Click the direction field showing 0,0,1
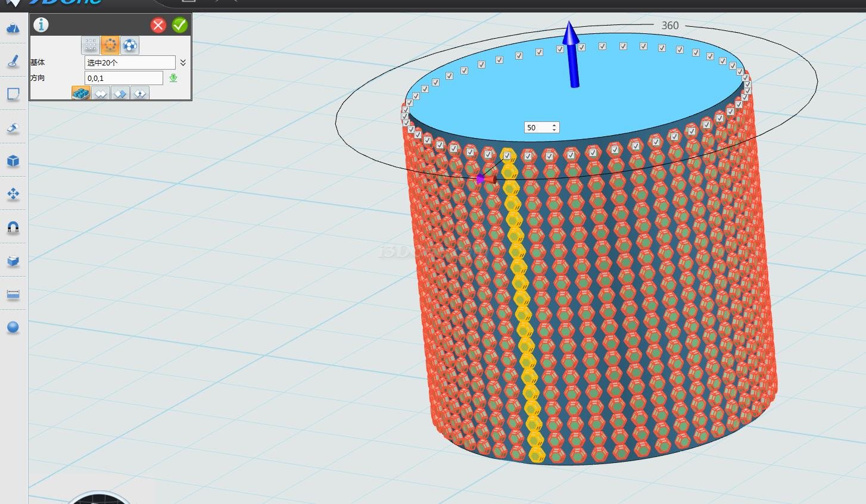 click(x=123, y=78)
